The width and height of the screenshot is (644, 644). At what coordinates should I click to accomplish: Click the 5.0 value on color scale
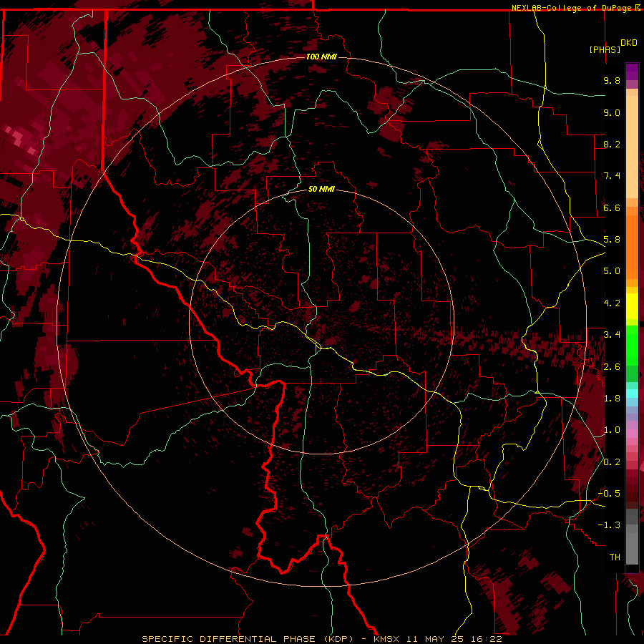coord(612,271)
